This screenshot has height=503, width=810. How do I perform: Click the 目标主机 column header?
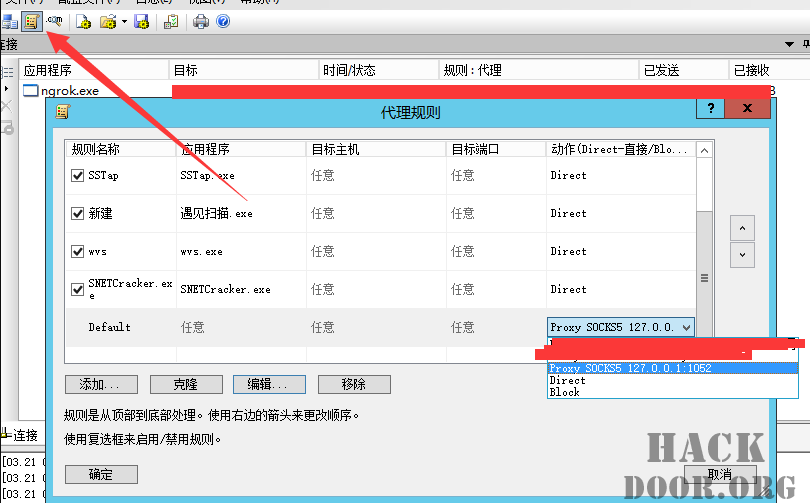pyautogui.click(x=376, y=149)
